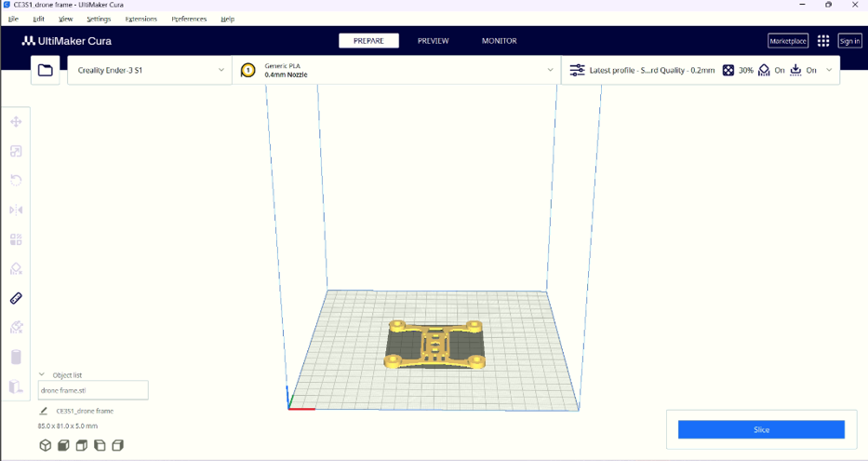Click the Latest profile Quality 0.2mm text
This screenshot has width=868, height=461.
click(x=652, y=71)
